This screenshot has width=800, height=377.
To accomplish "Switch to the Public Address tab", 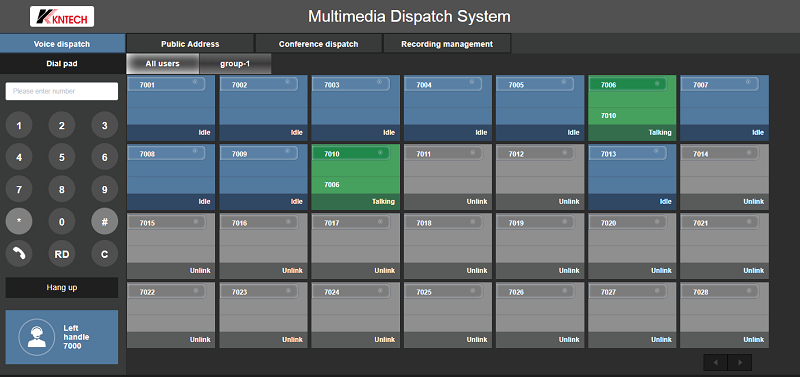I will [190, 44].
